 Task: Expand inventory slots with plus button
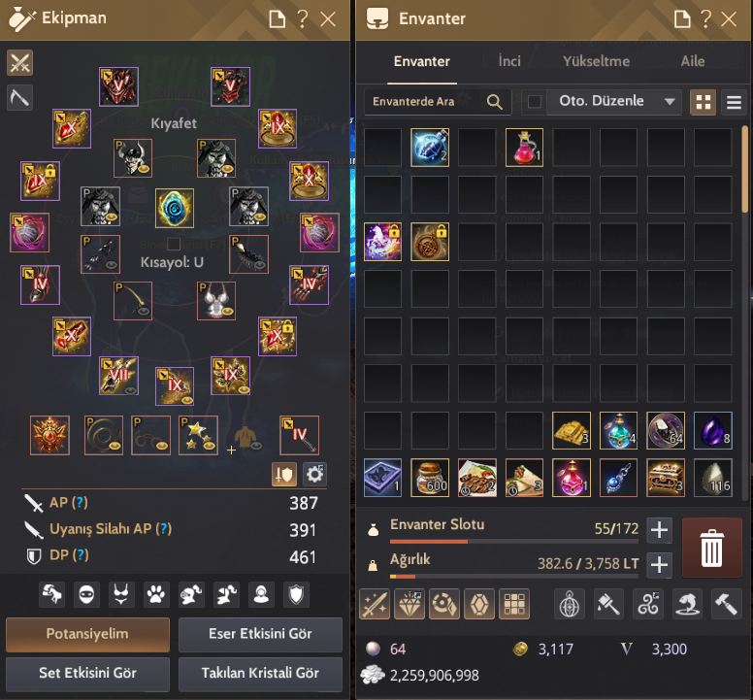coord(659,530)
